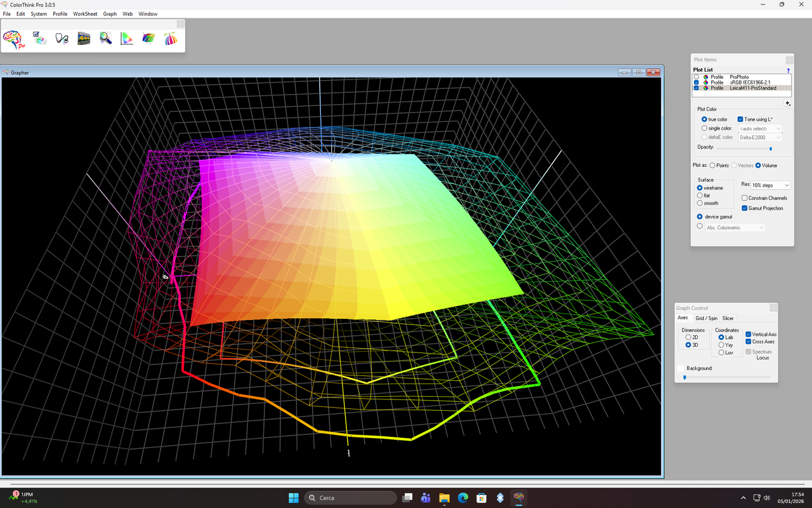Screen dimensions: 812x508
Task: Click the ProPhoto profile color wheel icon
Action: (705, 77)
